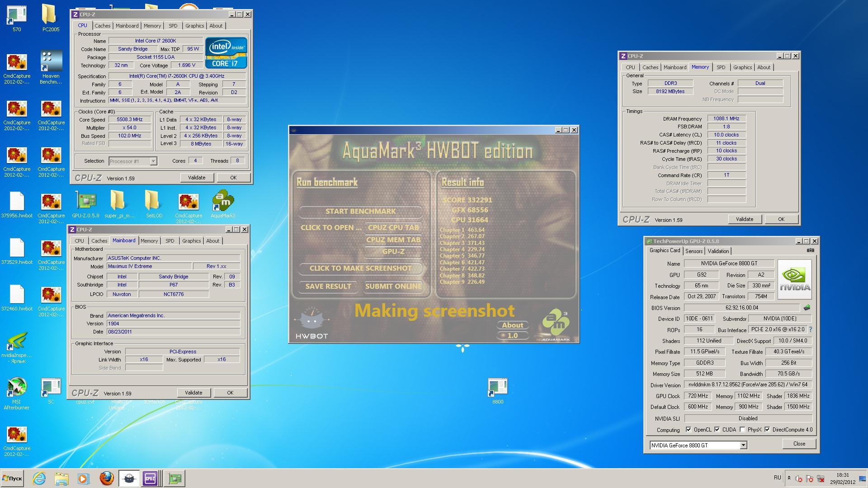Image resolution: width=868 pixels, height=488 pixels.
Task: Click CPUZ CPU TAB button
Action: pos(393,227)
